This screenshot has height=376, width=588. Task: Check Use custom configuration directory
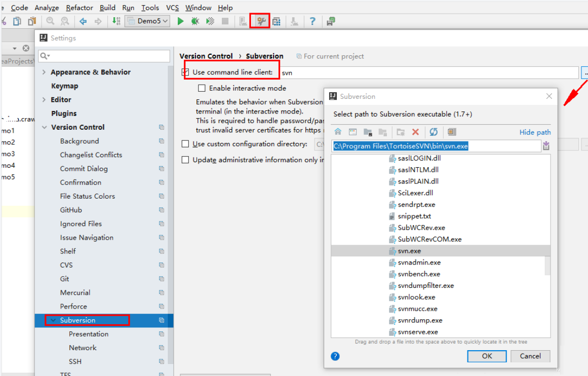(185, 144)
